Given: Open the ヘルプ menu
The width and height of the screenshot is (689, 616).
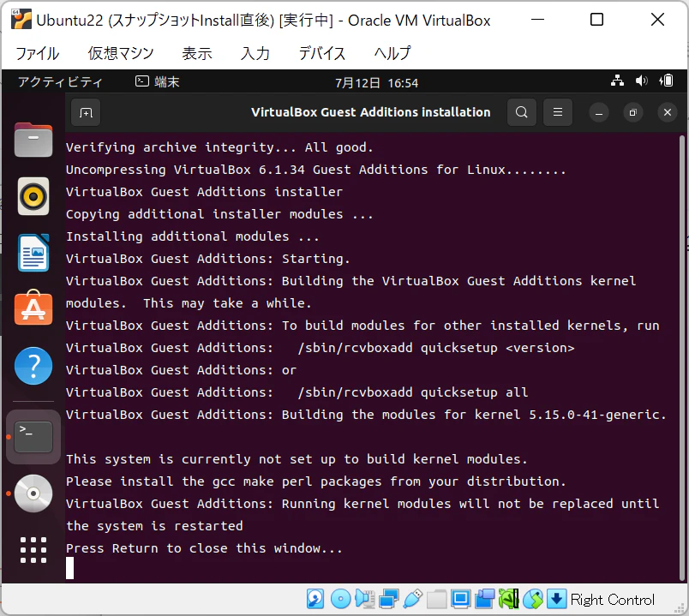Looking at the screenshot, I should (392, 53).
